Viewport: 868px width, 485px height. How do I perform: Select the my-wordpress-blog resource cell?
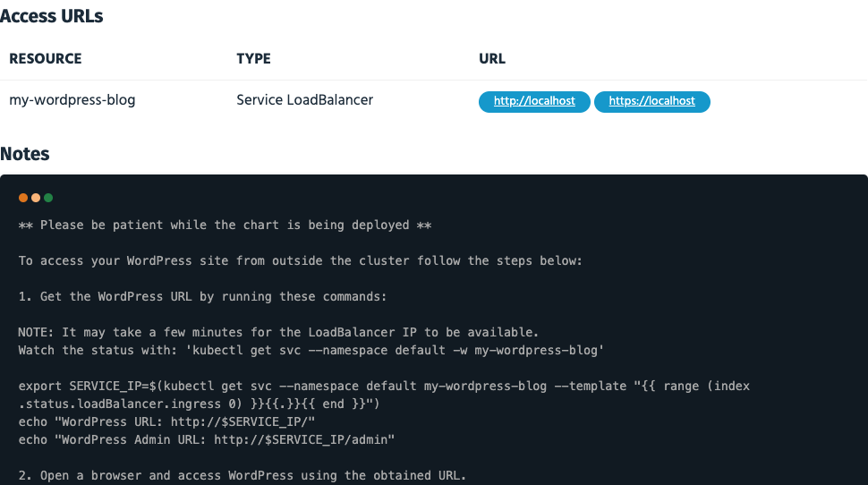pos(72,100)
